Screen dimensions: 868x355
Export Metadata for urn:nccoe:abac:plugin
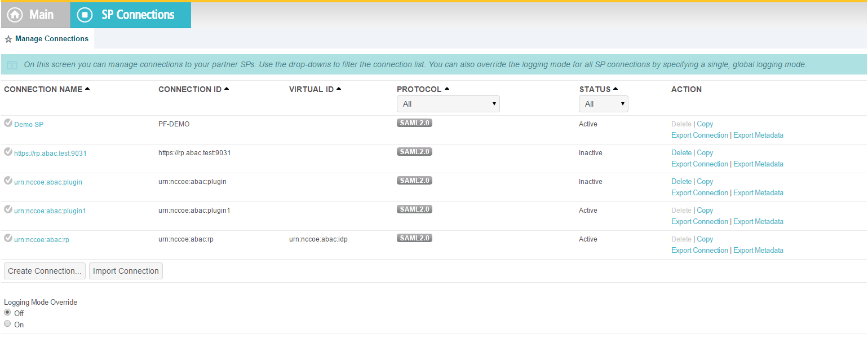[x=758, y=193]
